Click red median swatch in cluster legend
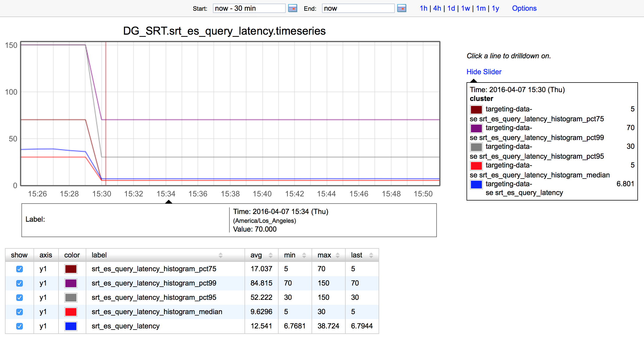 point(476,166)
